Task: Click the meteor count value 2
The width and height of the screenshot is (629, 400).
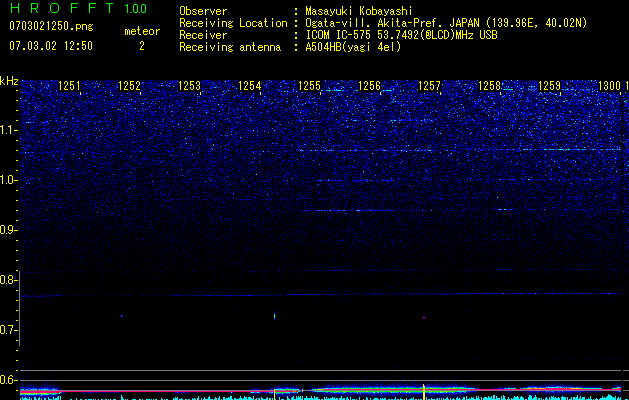Action: (x=142, y=46)
